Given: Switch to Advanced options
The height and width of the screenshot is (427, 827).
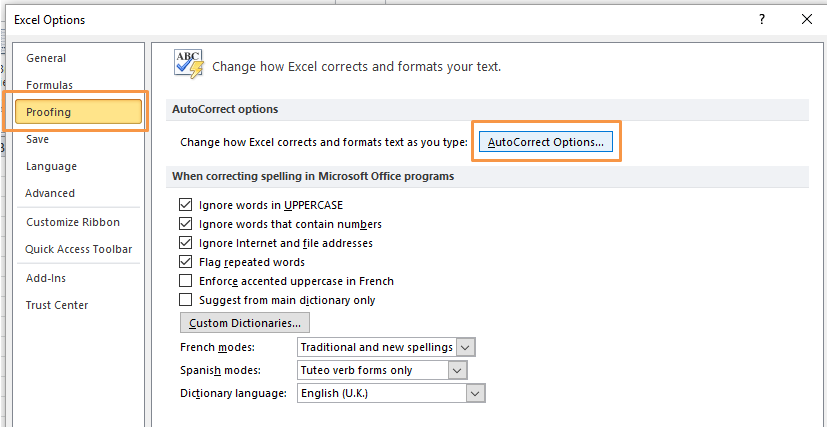Looking at the screenshot, I should [50, 193].
